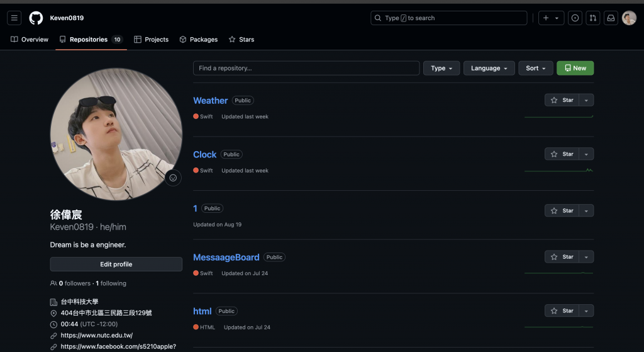The height and width of the screenshot is (352, 644).
Task: Click the Keven0819 username in header
Action: [67, 18]
